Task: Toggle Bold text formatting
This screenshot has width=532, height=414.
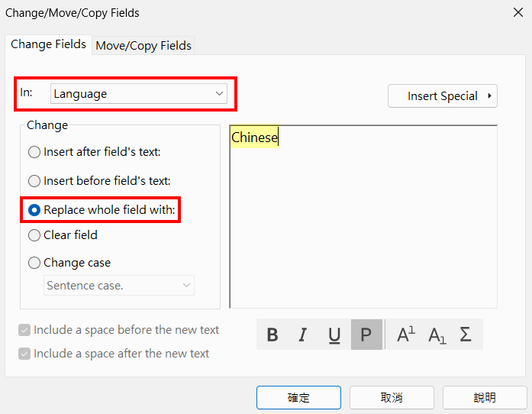Action: pos(272,335)
